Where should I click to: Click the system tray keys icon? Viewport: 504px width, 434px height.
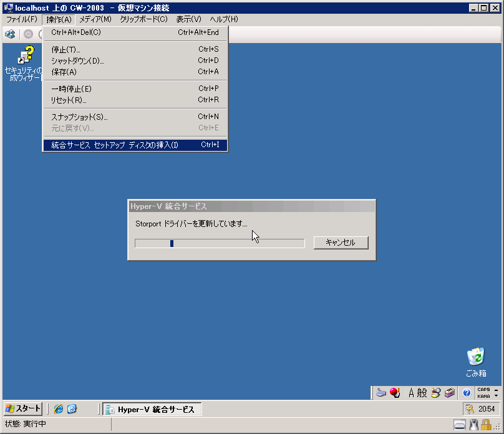pos(470,409)
